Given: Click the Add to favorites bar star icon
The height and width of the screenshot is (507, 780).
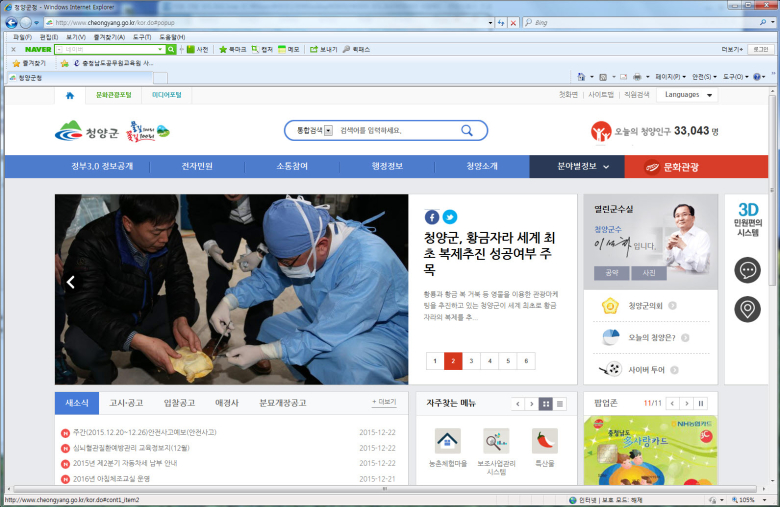Looking at the screenshot, I should (x=64, y=63).
